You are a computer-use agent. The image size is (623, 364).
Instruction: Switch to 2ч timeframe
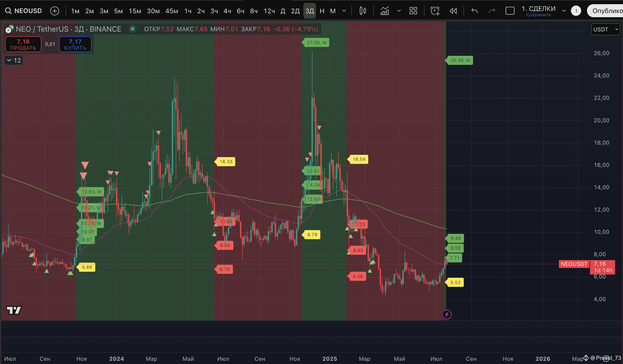(201, 11)
